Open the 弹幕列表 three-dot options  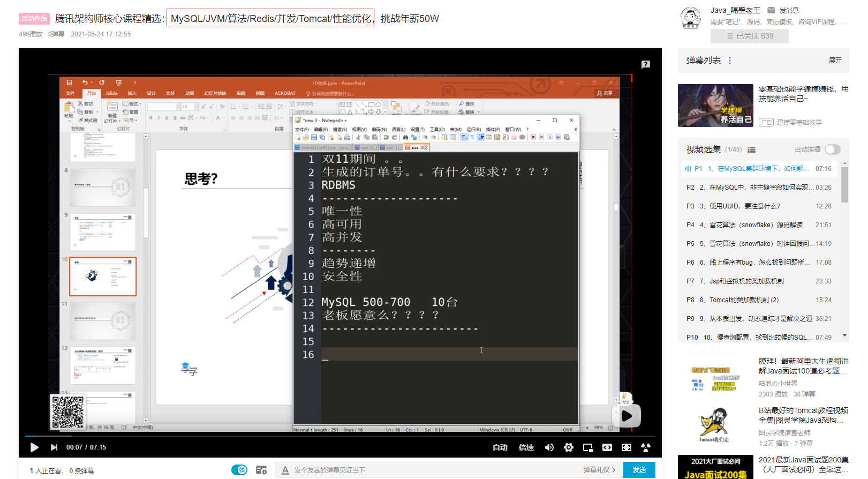point(730,61)
